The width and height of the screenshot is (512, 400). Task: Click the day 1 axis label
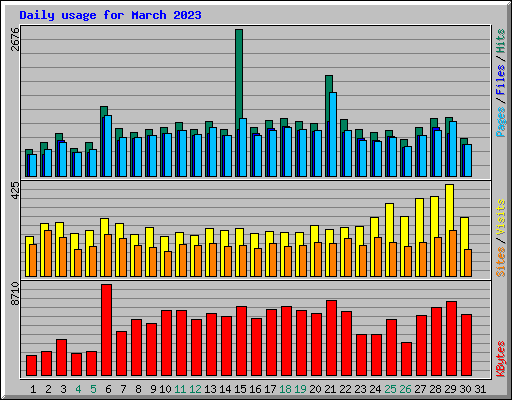[33, 389]
